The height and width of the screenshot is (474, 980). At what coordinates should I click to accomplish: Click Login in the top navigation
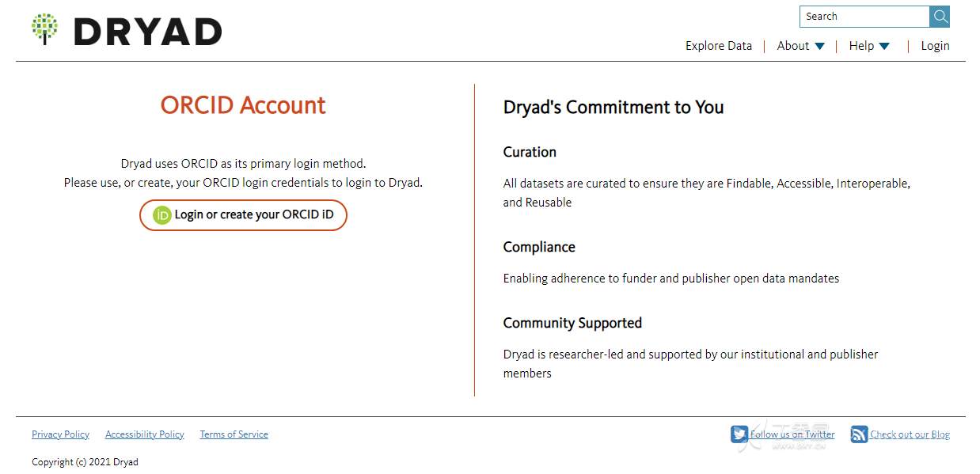click(935, 46)
